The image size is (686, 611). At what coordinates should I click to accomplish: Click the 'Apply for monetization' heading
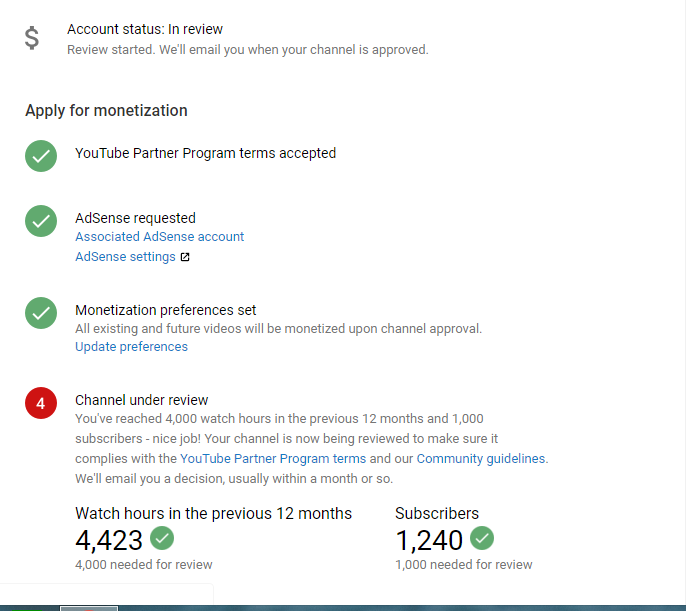106,111
